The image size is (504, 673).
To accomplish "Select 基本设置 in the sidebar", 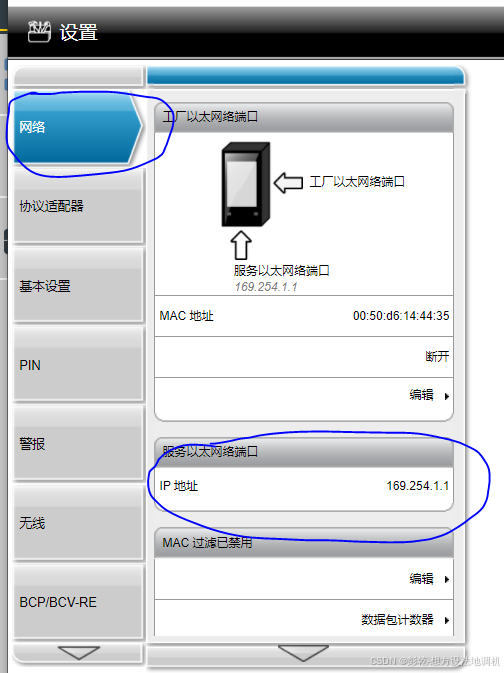I will [x=78, y=286].
